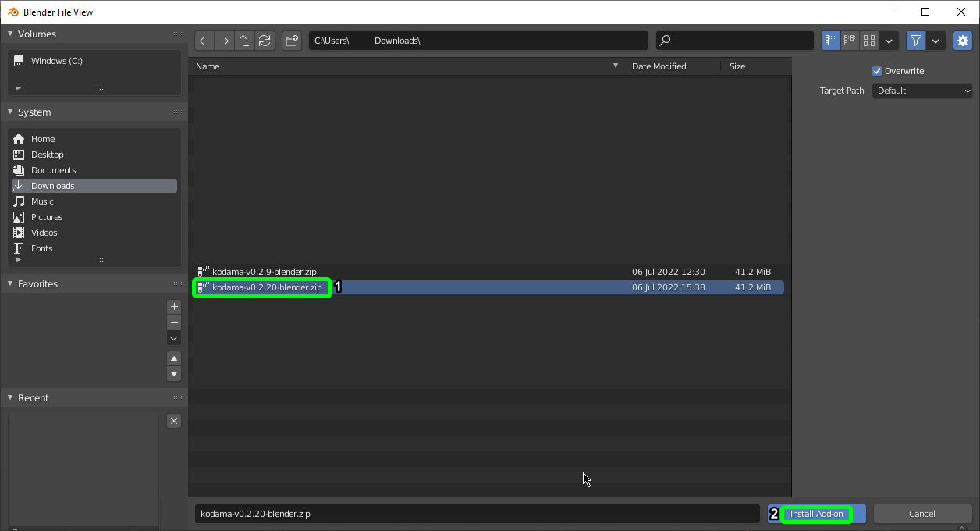Open filter settings dropdown arrow

pyautogui.click(x=936, y=41)
